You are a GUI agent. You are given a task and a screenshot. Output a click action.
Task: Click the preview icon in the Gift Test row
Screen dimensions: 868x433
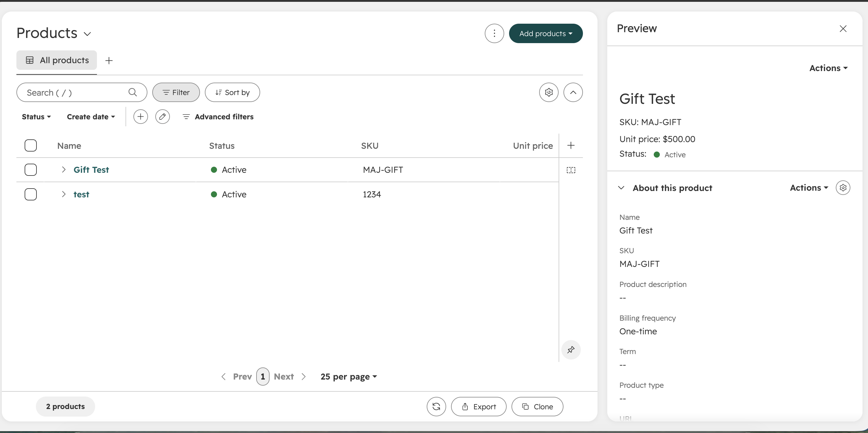pyautogui.click(x=571, y=170)
